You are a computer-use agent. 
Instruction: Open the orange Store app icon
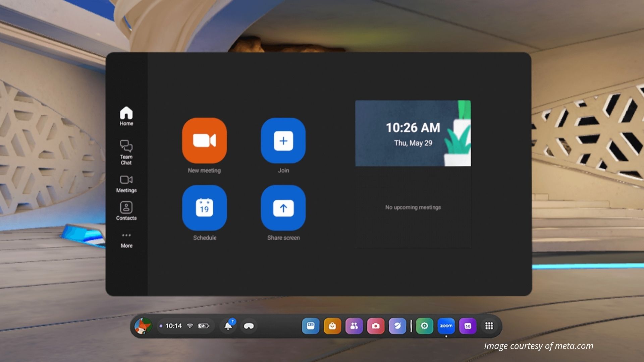[x=332, y=326]
